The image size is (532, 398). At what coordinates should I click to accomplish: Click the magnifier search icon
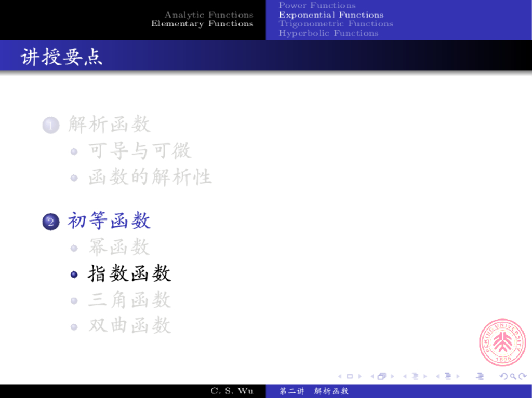tap(513, 376)
